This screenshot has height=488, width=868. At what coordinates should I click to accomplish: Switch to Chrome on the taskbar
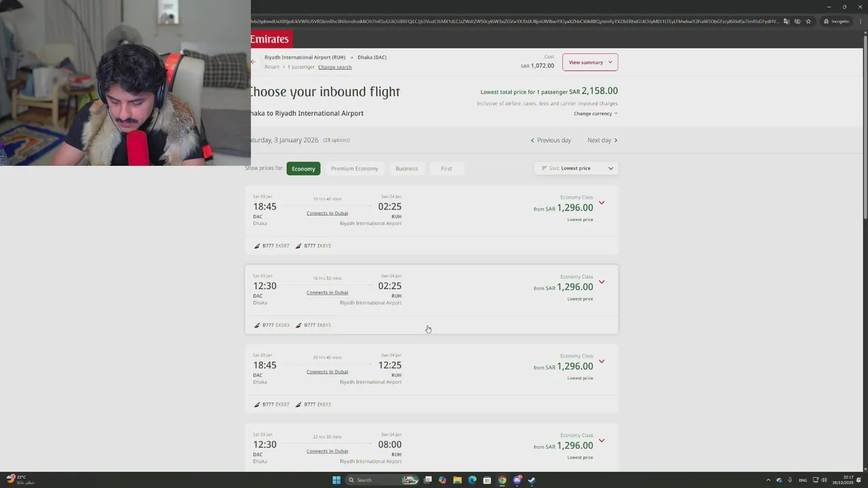502,480
